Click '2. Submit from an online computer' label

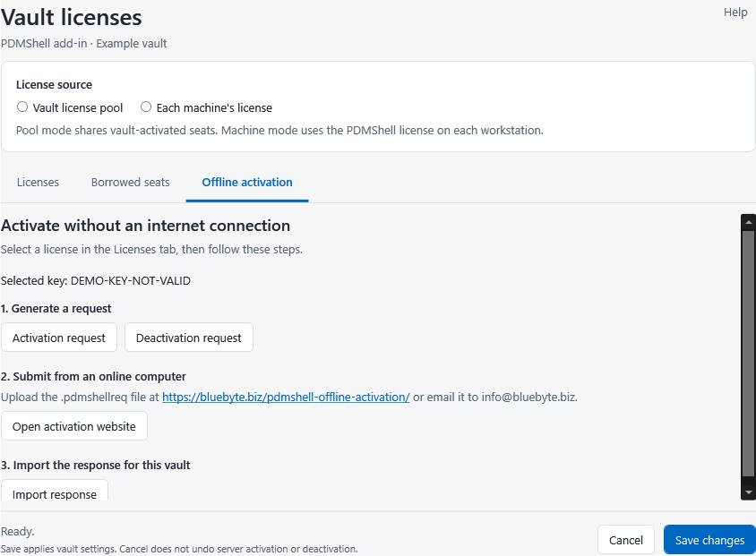point(93,376)
